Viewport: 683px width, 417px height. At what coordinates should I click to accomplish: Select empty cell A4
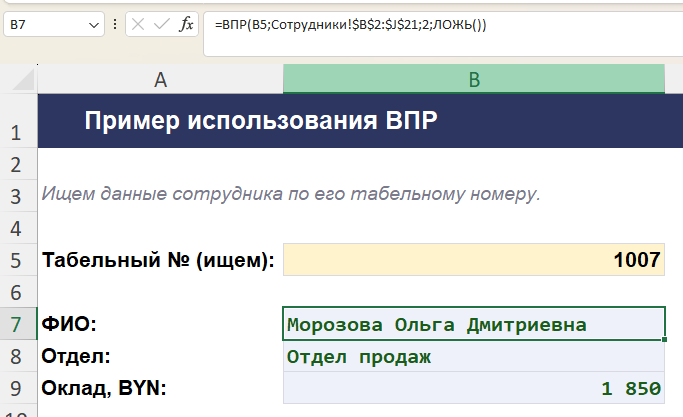click(160, 228)
